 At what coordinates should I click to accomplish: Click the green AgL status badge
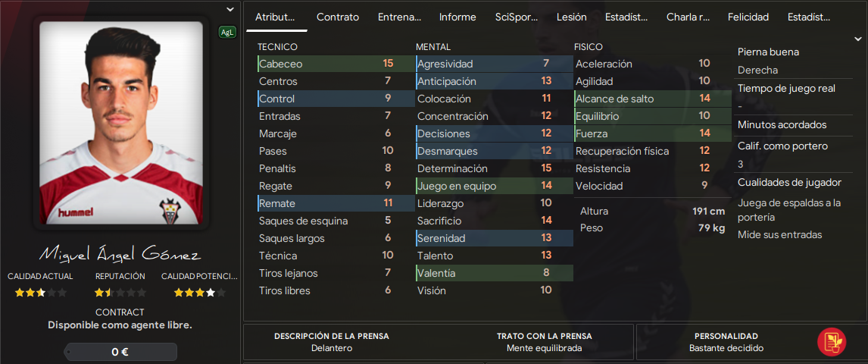coord(227,33)
